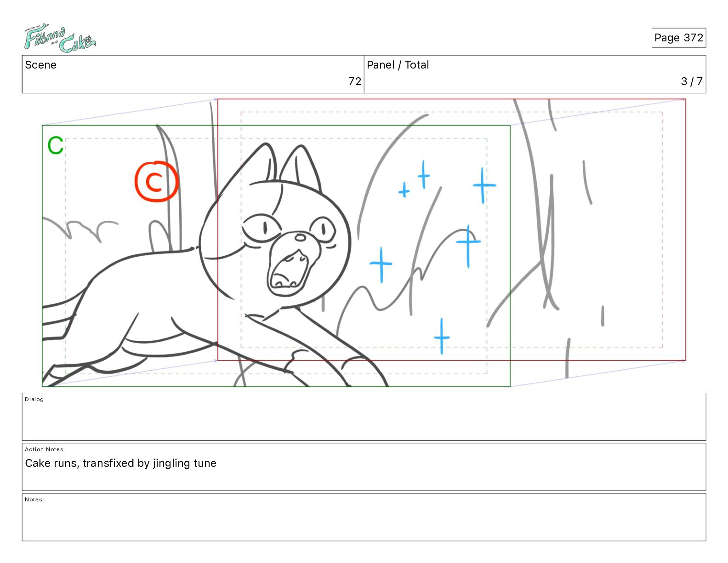Click the text 'Cake runs, transfixed by jingling tune'
This screenshot has width=728, height=563.
point(120,463)
